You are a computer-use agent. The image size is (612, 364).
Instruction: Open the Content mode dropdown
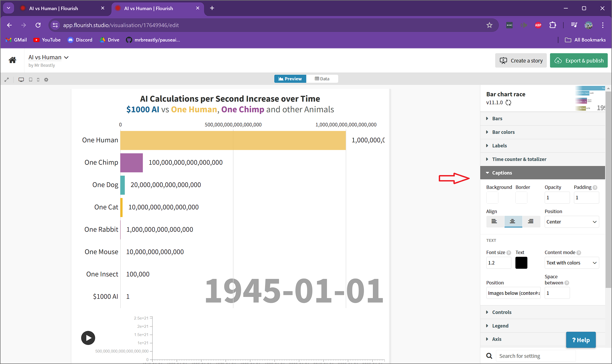tap(572, 263)
